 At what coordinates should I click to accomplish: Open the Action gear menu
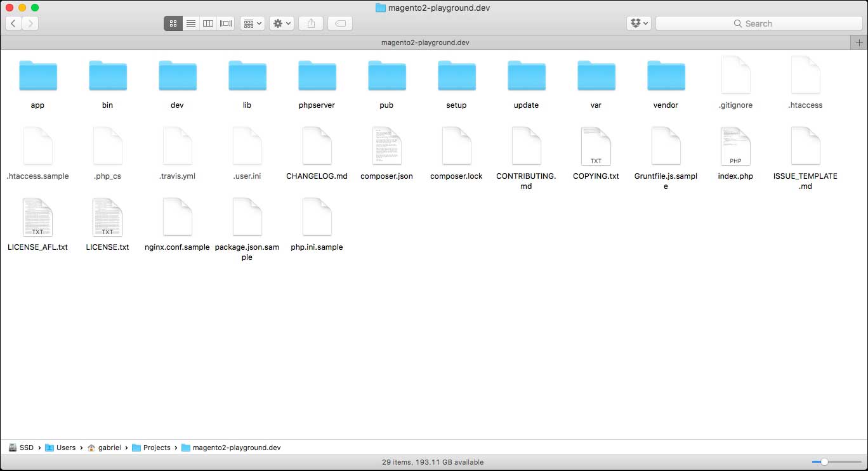pyautogui.click(x=282, y=23)
